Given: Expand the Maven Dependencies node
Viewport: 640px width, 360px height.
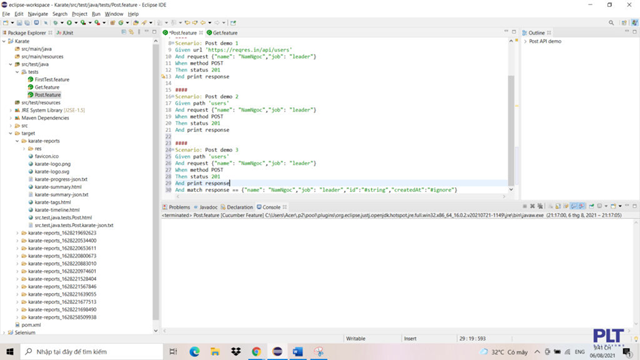Looking at the screenshot, I should click(11, 118).
